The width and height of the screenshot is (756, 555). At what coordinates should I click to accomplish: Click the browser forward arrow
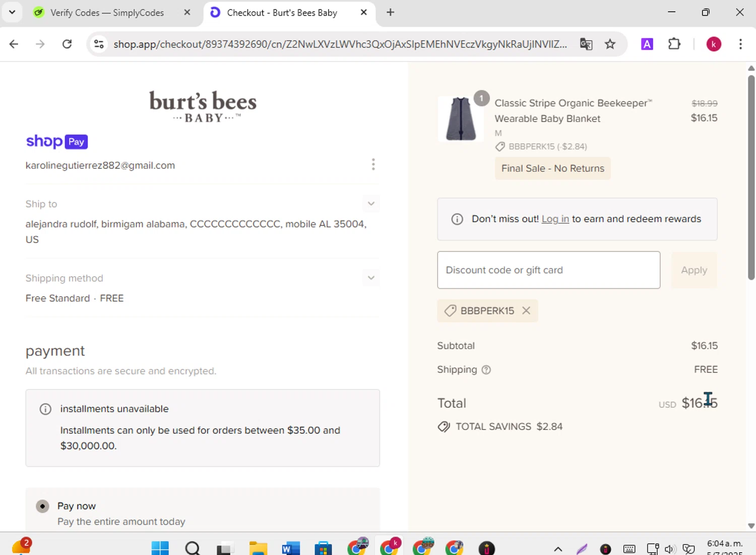40,44
